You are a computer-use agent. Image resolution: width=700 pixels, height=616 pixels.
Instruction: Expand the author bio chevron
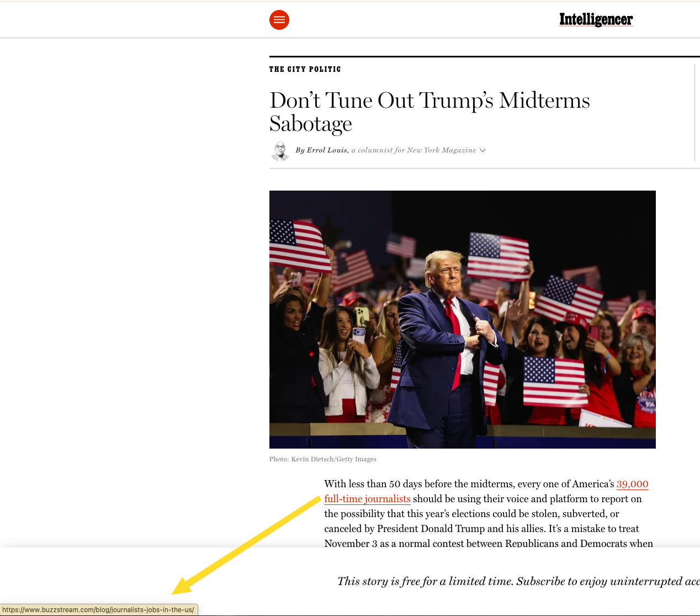pos(482,150)
